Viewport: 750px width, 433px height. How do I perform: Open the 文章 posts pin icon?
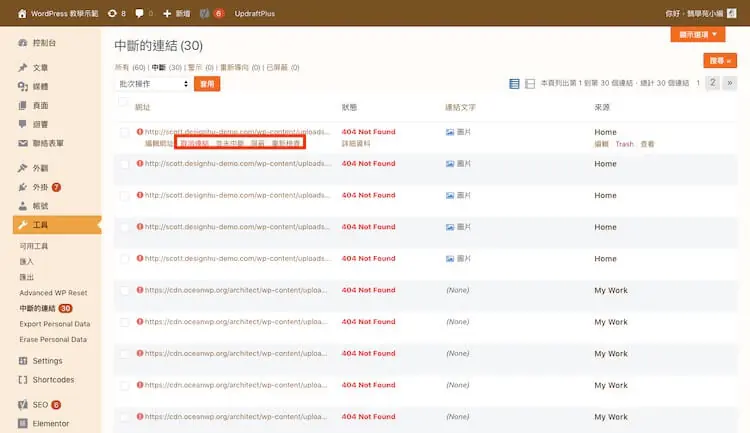(22, 67)
